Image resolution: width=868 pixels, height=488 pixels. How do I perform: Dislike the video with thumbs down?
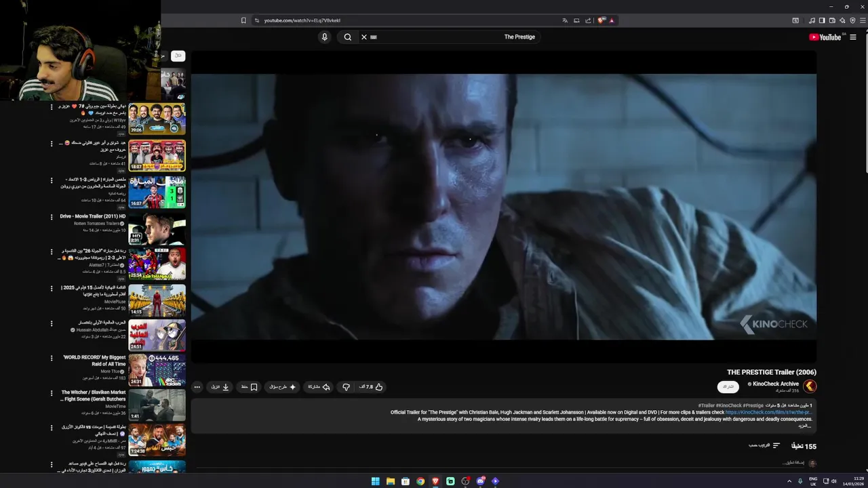(346, 387)
